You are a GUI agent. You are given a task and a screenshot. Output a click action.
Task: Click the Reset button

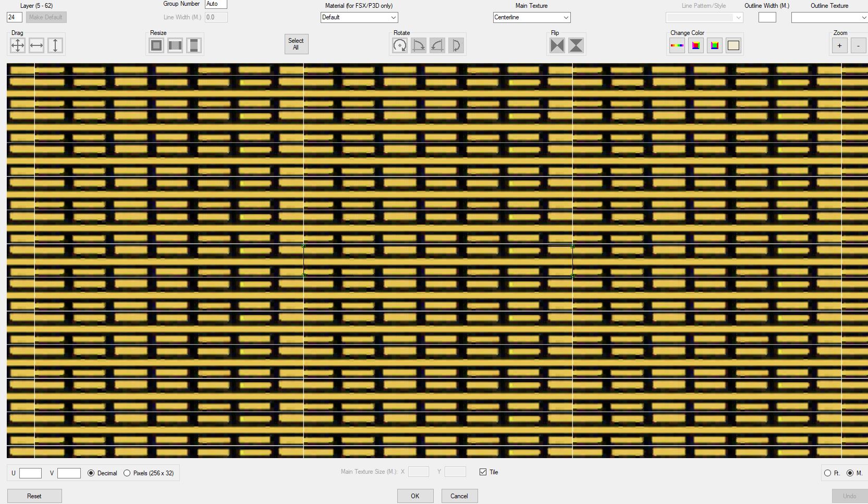[x=34, y=496]
